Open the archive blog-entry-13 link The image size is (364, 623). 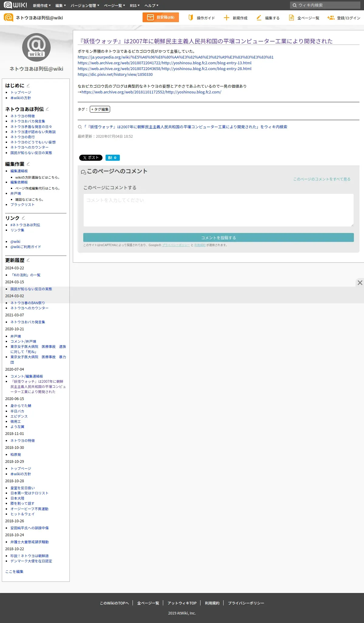(x=164, y=63)
